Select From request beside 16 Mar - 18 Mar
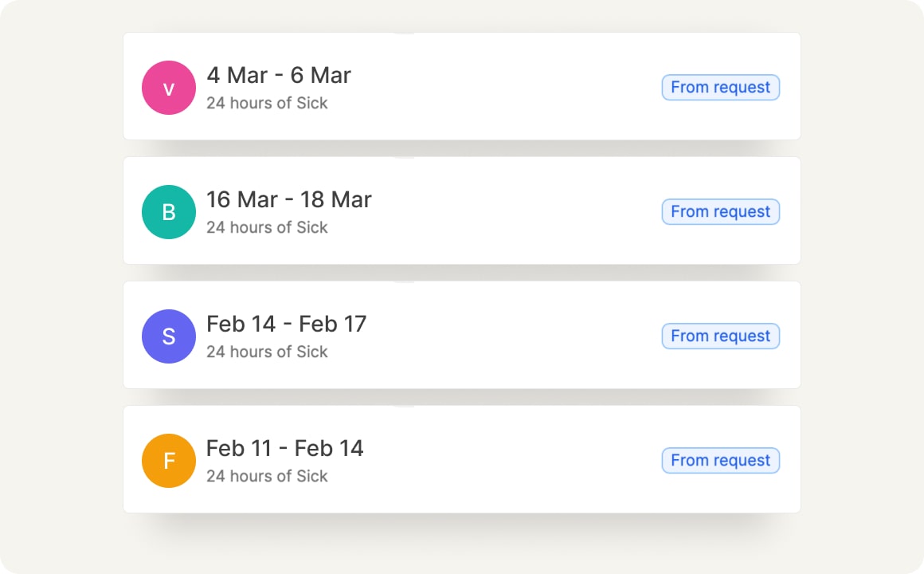This screenshot has width=924, height=574. (720, 211)
